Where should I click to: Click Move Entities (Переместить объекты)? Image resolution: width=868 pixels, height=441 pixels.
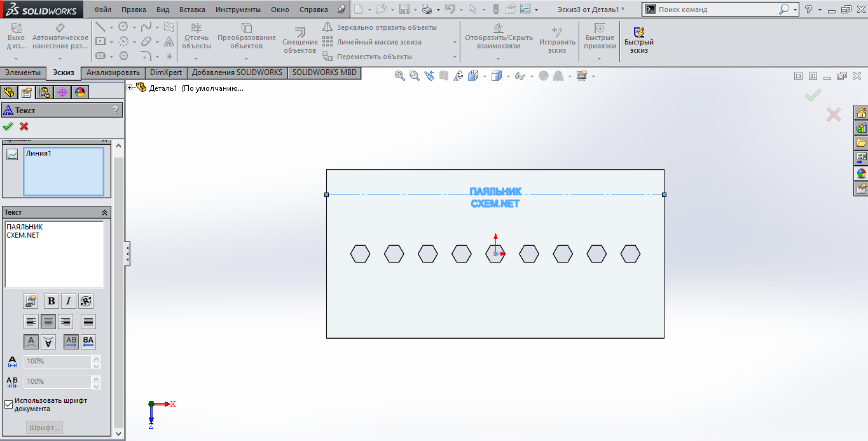[x=367, y=57]
